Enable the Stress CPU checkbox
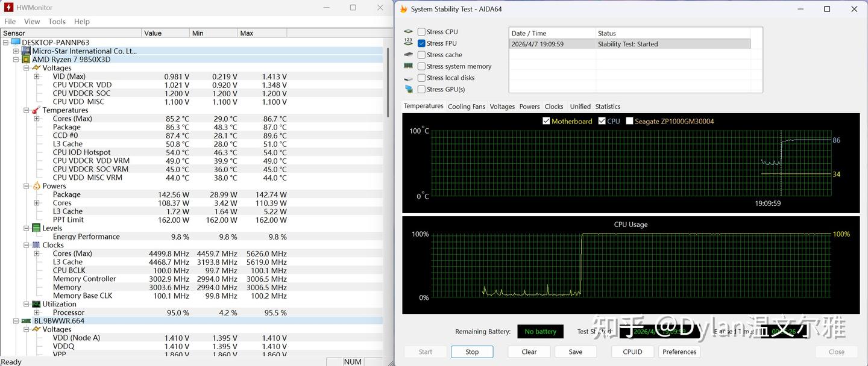Screen dimensions: 868x366 click(421, 32)
